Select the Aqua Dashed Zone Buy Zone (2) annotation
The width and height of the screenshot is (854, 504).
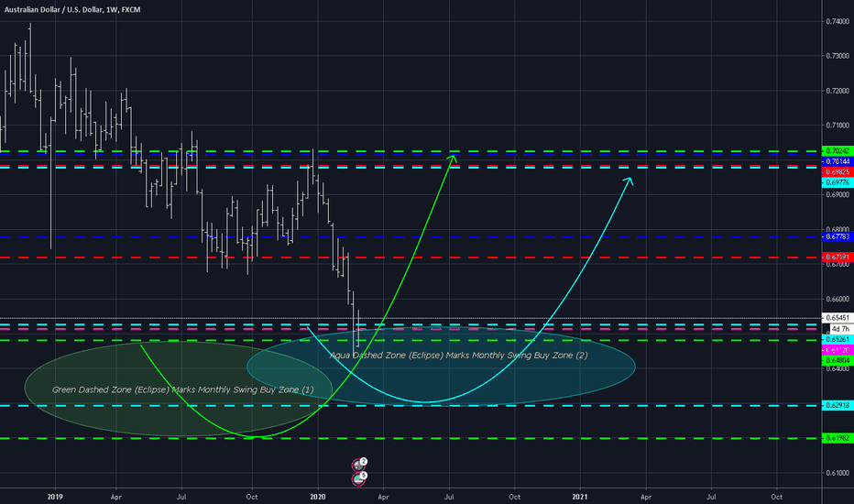(x=458, y=356)
